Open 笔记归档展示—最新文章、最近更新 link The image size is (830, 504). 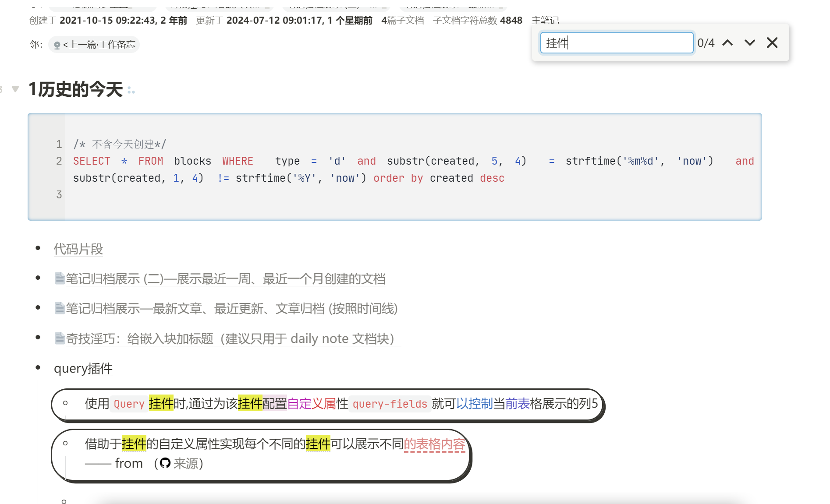pos(232,309)
